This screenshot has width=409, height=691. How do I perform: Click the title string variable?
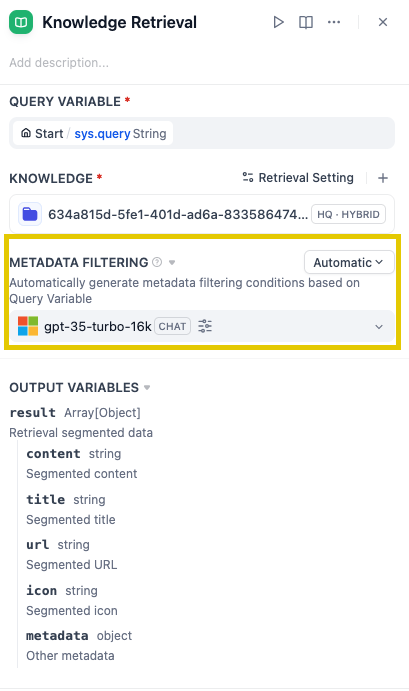click(66, 499)
